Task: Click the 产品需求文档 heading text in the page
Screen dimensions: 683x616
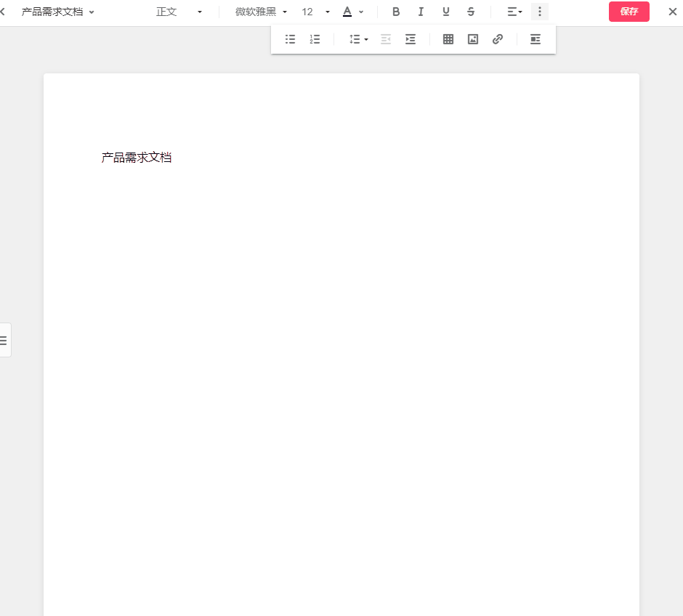Action: pyautogui.click(x=137, y=157)
